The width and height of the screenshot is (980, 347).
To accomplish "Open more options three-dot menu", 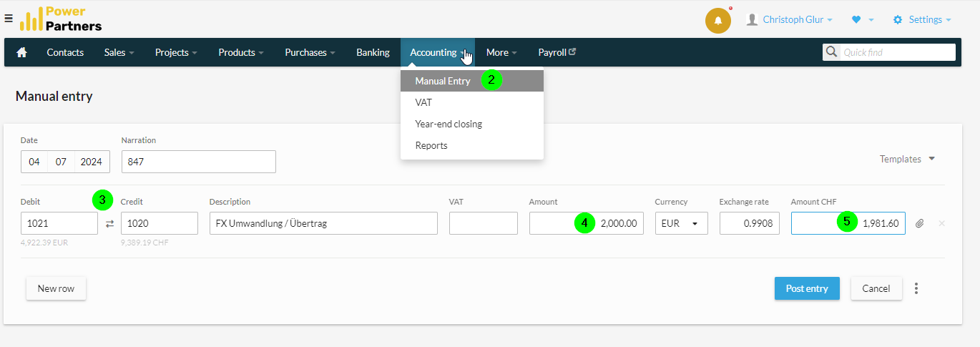I will click(x=916, y=288).
